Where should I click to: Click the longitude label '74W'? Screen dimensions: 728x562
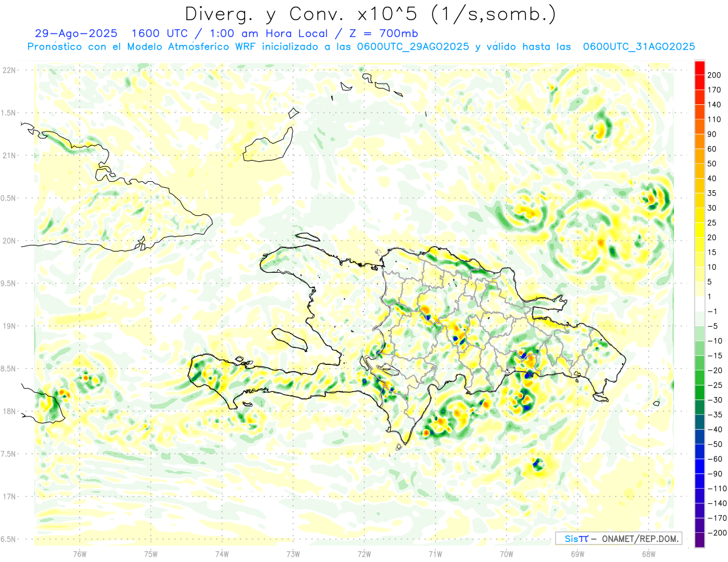point(221,554)
